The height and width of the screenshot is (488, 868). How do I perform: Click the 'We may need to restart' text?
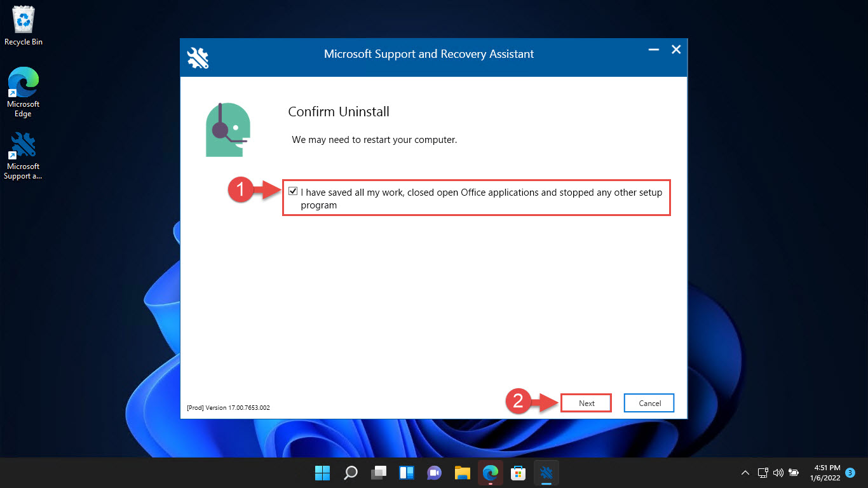click(374, 139)
